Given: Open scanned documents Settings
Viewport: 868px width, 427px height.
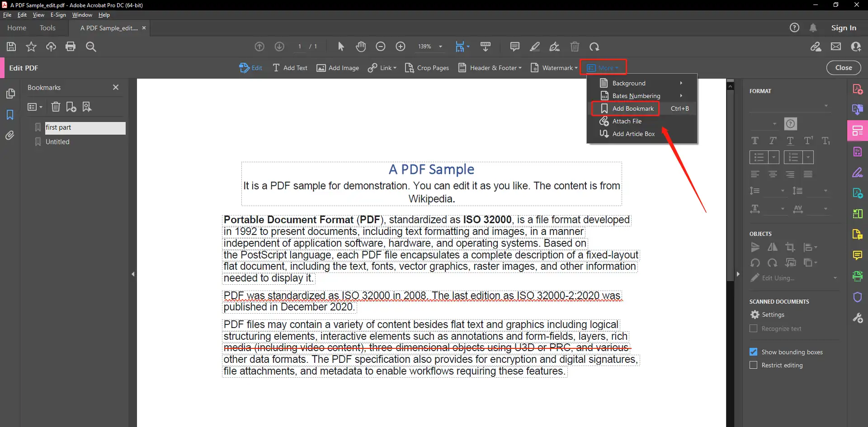Looking at the screenshot, I should pyautogui.click(x=767, y=314).
